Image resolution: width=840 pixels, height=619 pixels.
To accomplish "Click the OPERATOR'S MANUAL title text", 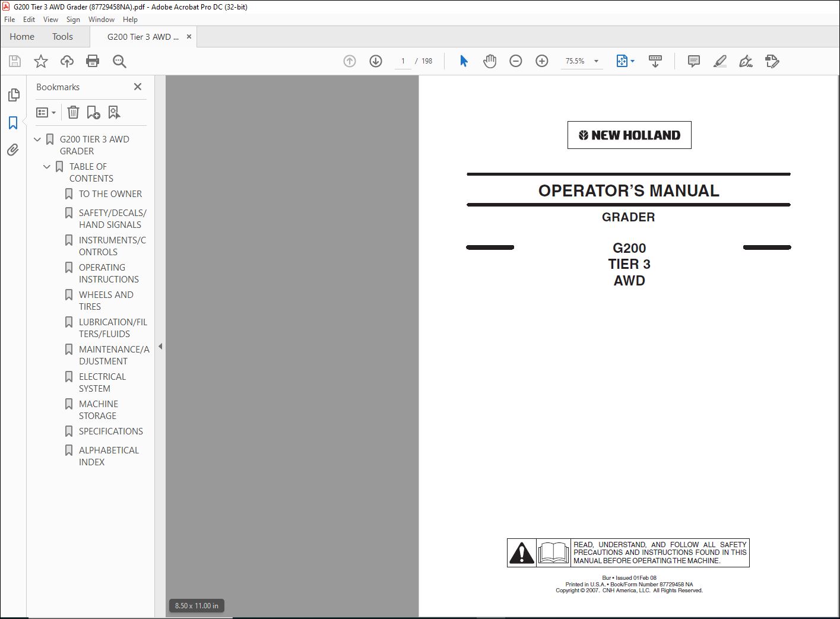I will tap(629, 191).
